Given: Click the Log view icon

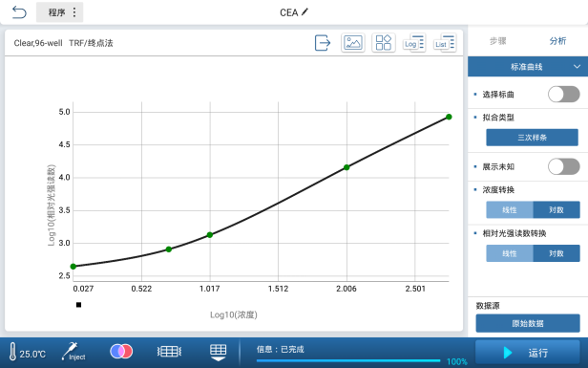Looking at the screenshot, I should click(414, 42).
